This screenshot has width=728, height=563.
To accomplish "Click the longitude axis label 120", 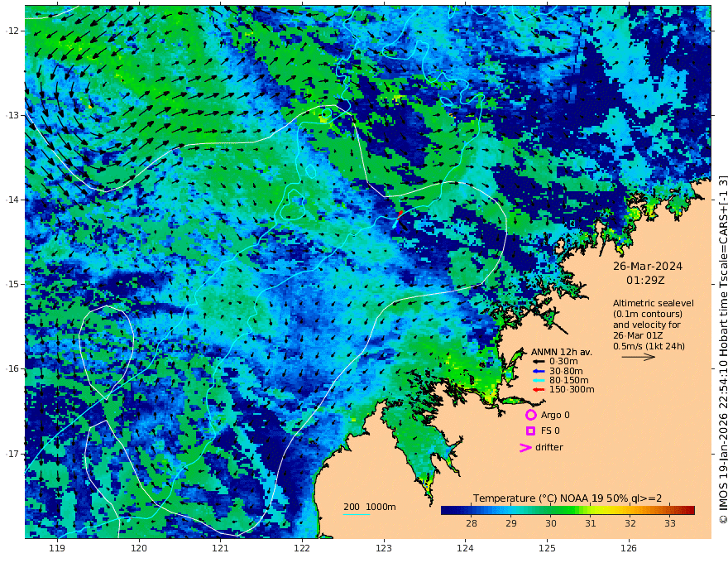I will click(139, 548).
